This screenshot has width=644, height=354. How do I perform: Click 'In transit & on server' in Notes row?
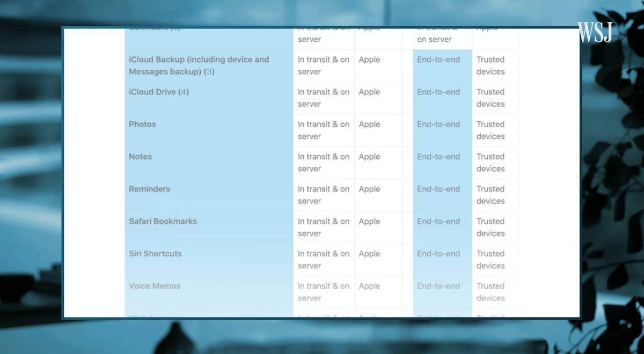click(x=324, y=163)
